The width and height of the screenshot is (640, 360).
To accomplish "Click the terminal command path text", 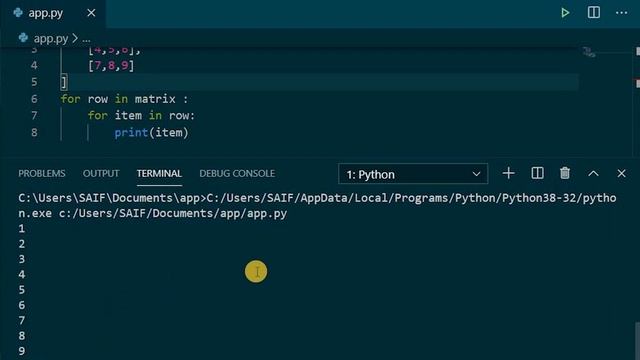I will click(x=317, y=206).
